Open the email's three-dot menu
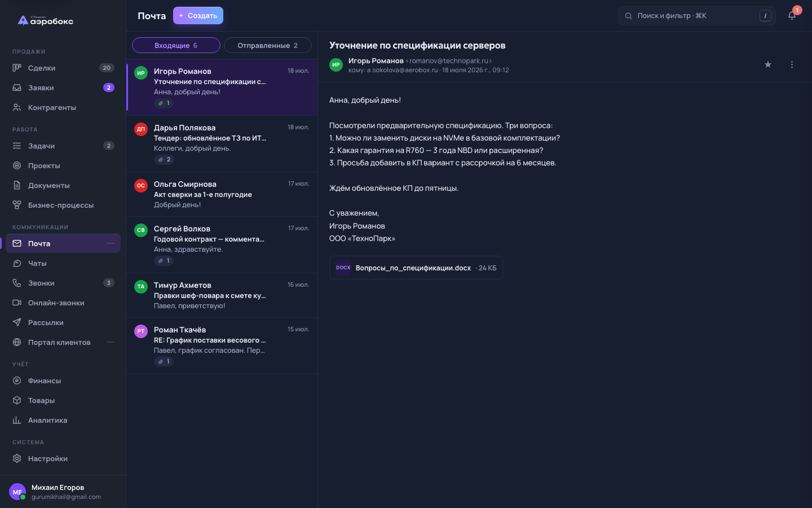This screenshot has width=812, height=508. click(792, 64)
